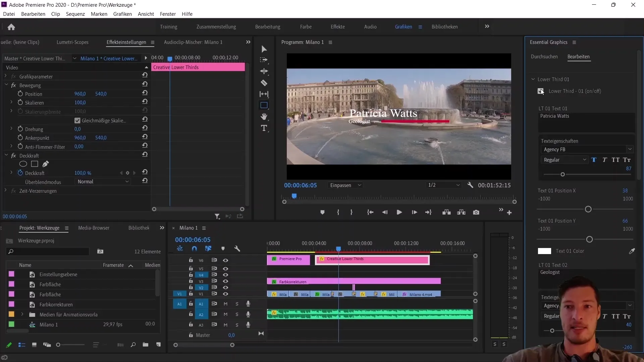Click the Extract button in Program monitor
The height and width of the screenshot is (362, 644).
pos(461,212)
